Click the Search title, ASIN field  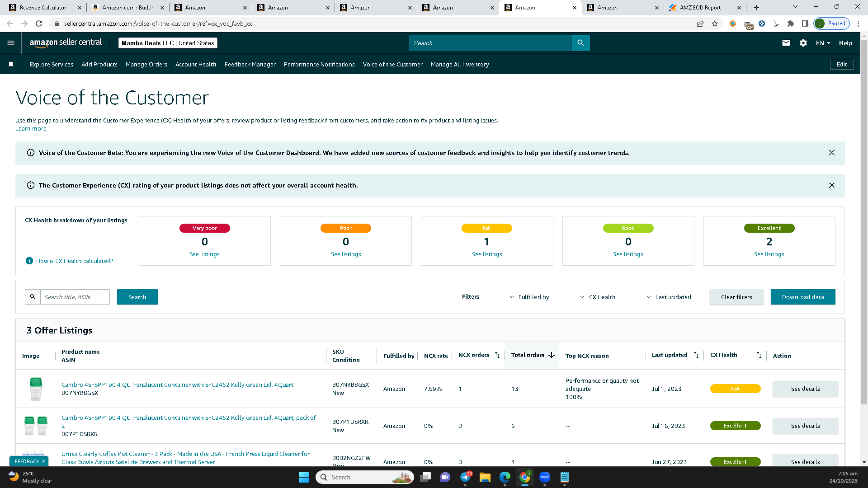75,297
